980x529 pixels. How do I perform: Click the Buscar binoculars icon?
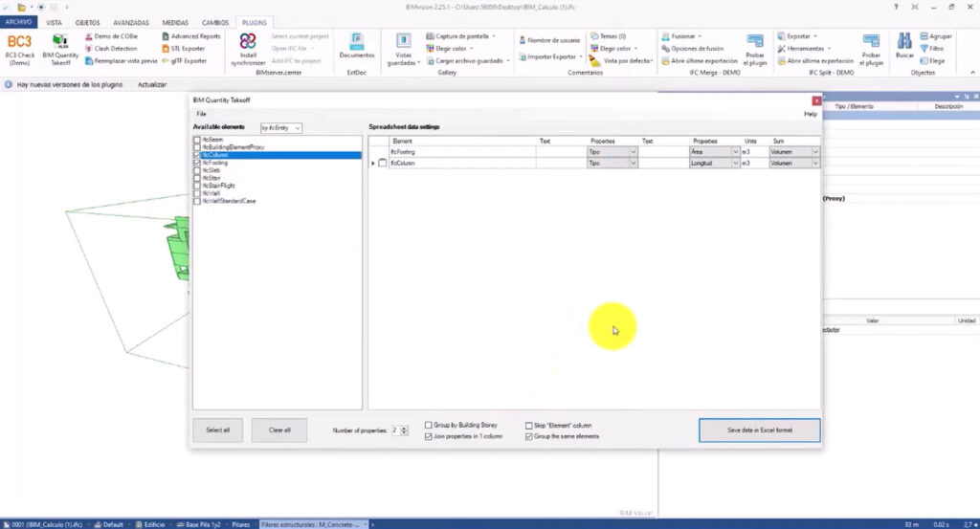[904, 46]
